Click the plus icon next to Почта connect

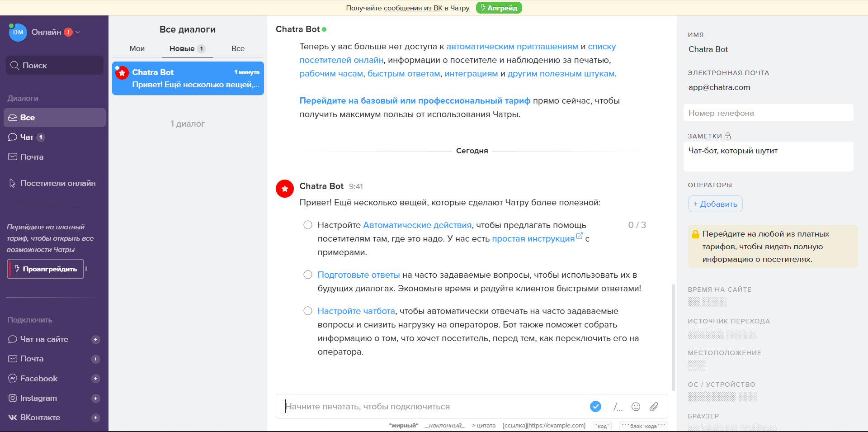[95, 359]
